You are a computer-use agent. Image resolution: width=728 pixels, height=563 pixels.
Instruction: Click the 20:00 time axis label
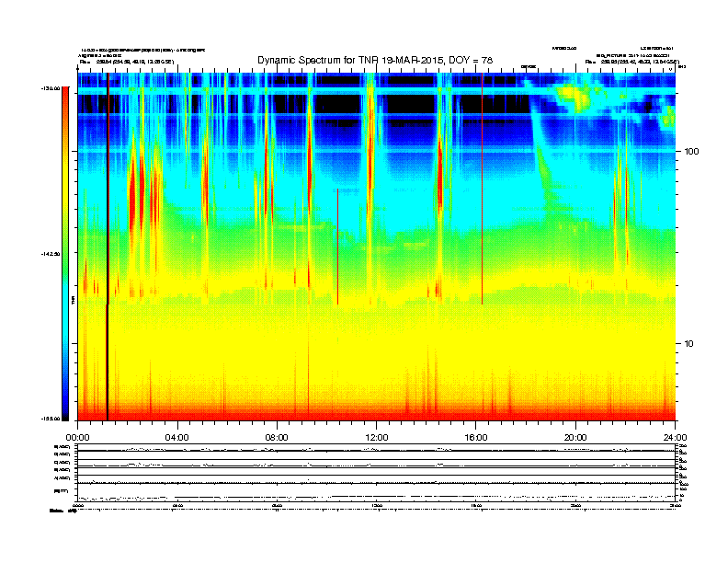575,438
